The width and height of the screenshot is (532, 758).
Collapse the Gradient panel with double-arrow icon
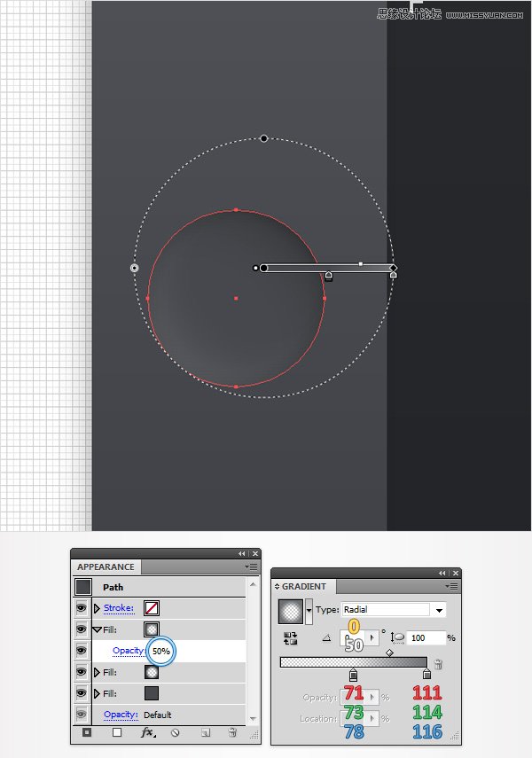point(442,573)
